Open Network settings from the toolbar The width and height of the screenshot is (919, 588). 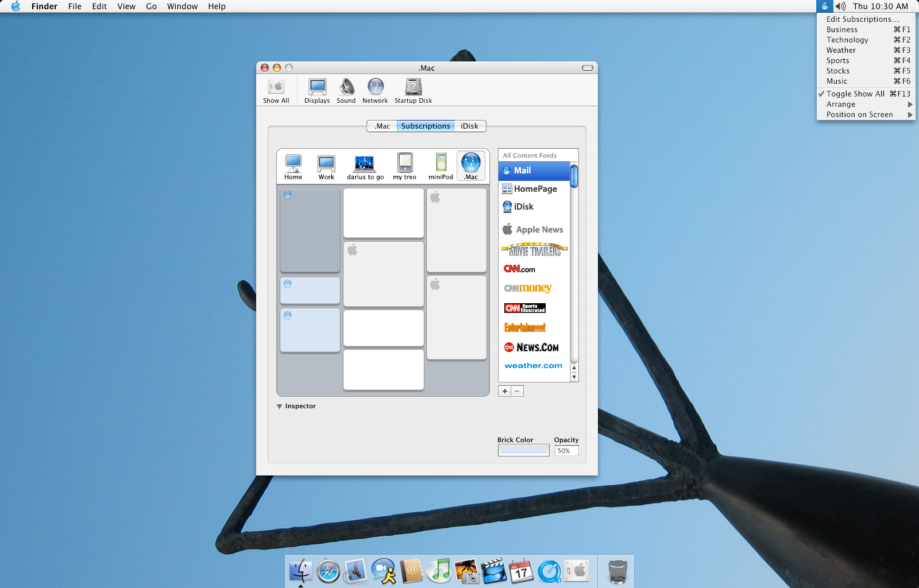375,89
